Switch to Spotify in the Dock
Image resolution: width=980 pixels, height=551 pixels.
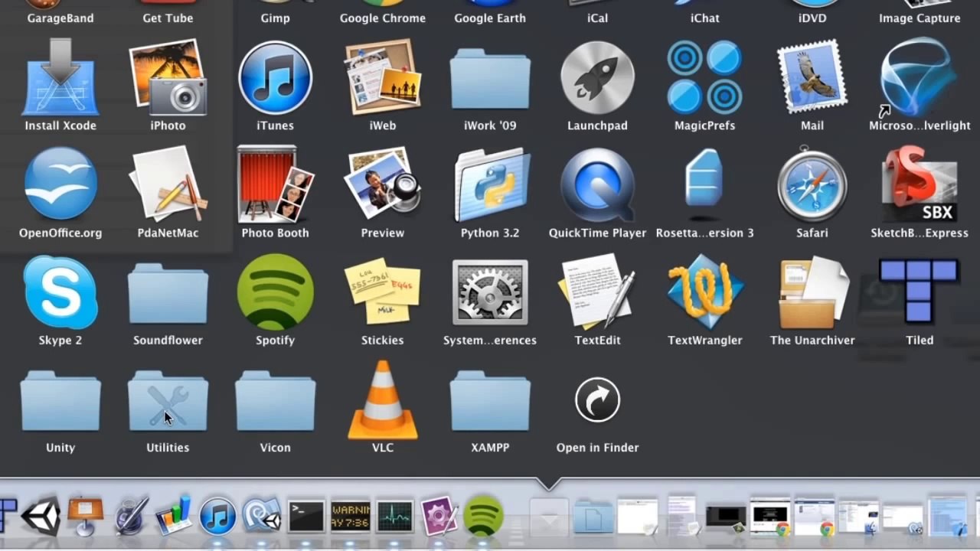(483, 516)
